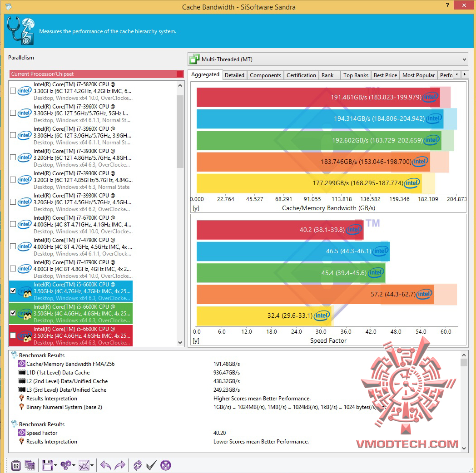The width and height of the screenshot is (476, 473).
Task: Click the back arrow icon
Action: (x=106, y=465)
